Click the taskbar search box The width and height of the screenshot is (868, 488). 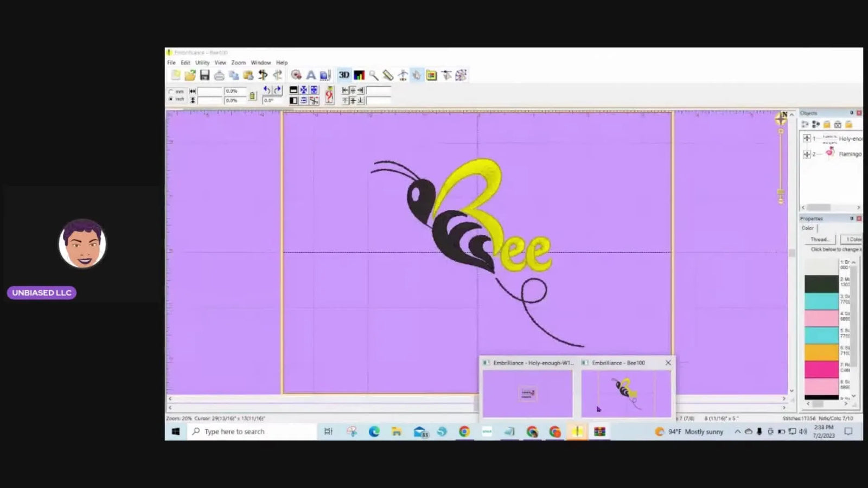pos(252,432)
